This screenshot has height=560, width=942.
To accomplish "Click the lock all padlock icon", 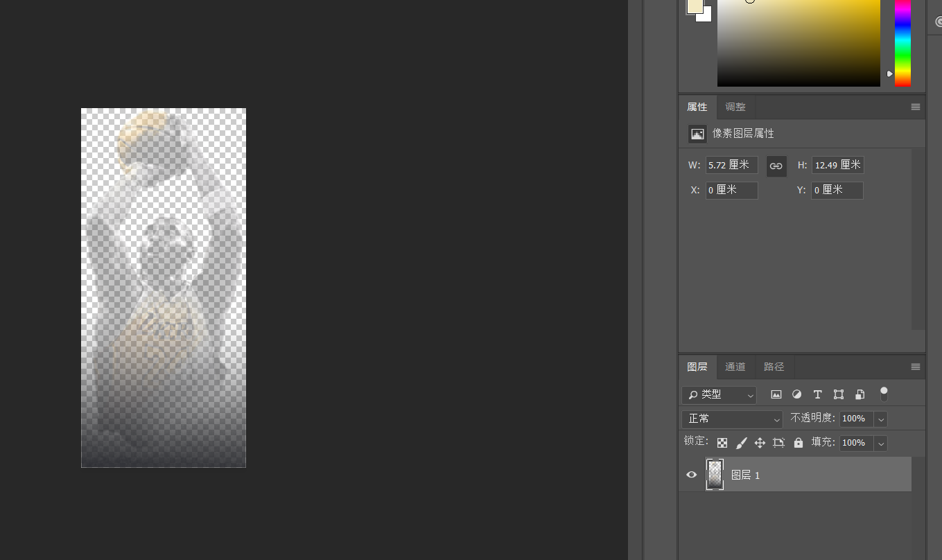I will (x=798, y=442).
